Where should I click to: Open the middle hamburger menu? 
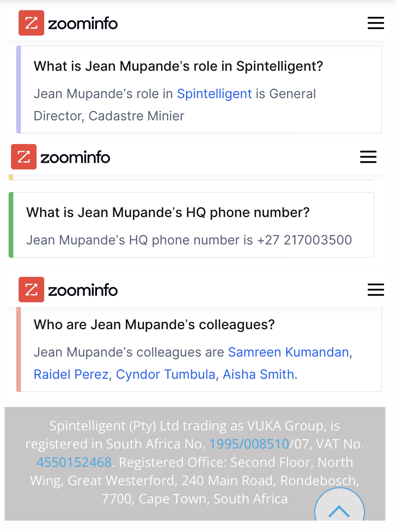click(x=368, y=157)
